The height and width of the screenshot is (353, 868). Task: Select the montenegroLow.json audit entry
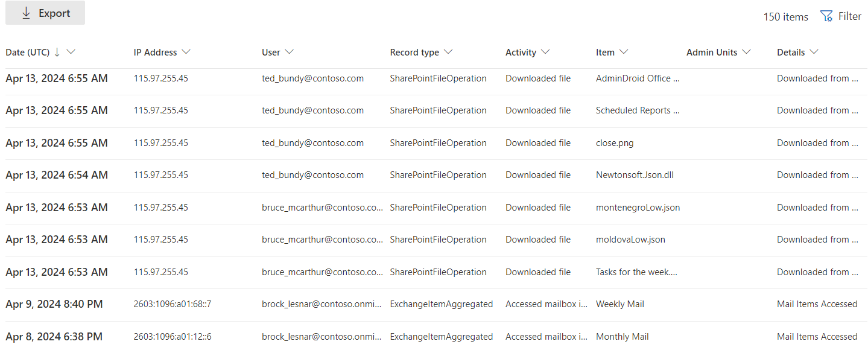pos(638,208)
